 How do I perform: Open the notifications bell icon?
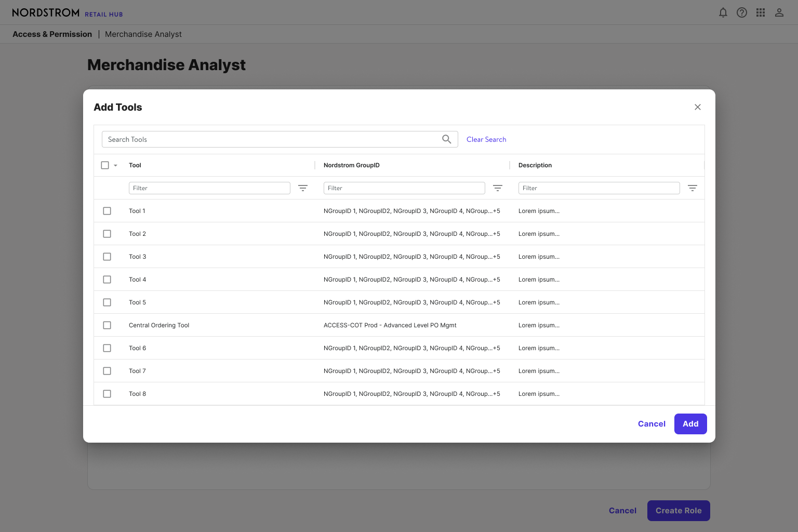click(x=723, y=12)
